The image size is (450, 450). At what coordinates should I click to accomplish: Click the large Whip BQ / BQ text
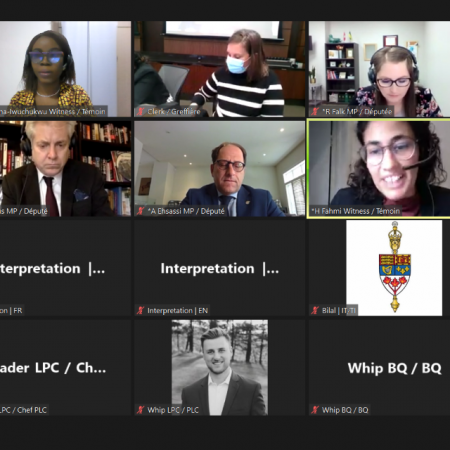pyautogui.click(x=394, y=368)
